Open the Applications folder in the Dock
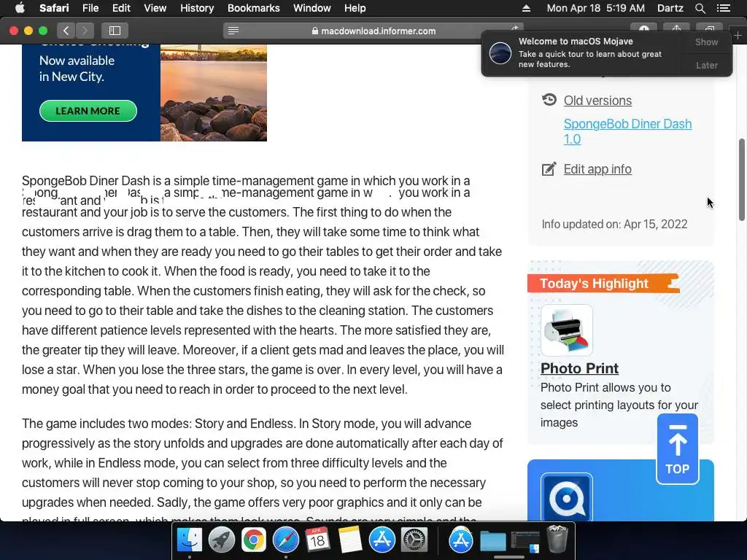This screenshot has width=747, height=560. [x=461, y=540]
